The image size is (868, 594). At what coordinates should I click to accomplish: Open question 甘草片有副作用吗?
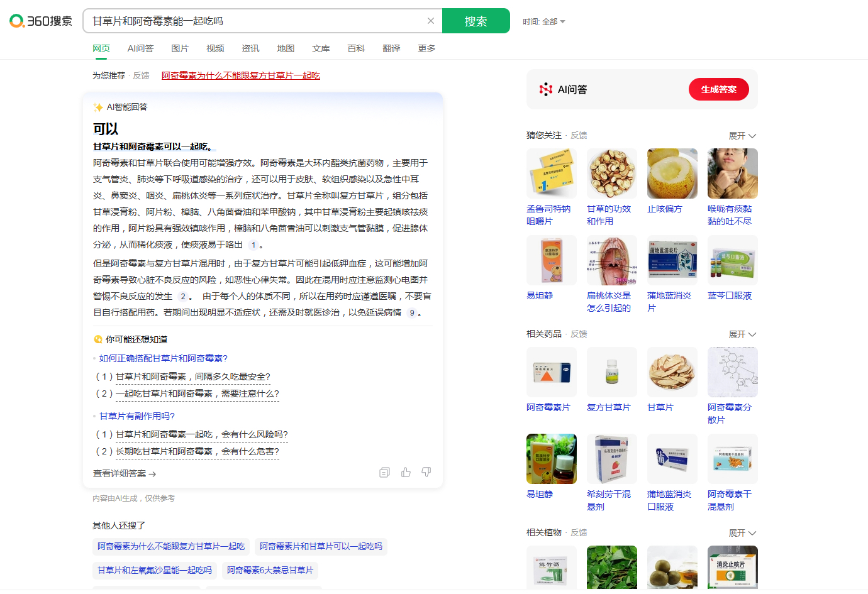click(x=137, y=416)
